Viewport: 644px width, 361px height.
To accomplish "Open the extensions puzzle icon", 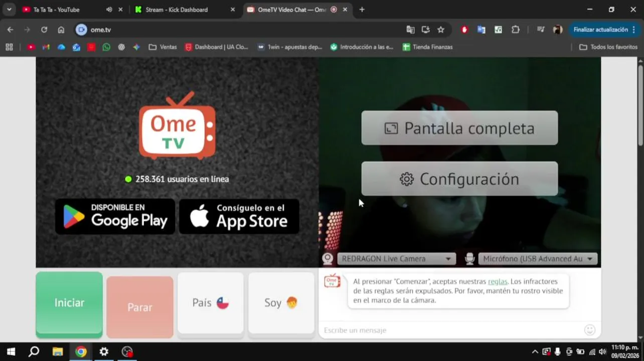I will (516, 30).
